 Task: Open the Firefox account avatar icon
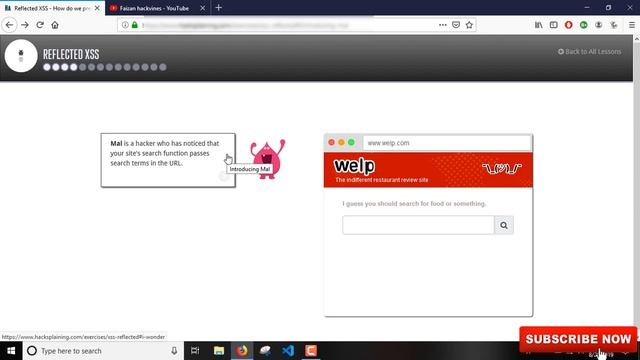click(598, 25)
